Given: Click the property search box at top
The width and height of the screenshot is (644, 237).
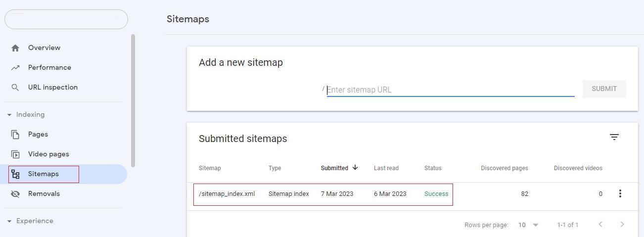Looking at the screenshot, I should 66,19.
